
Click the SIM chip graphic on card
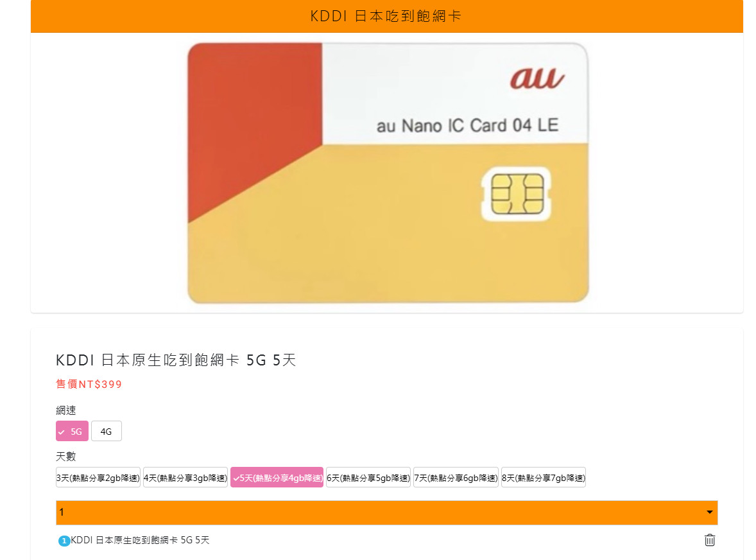coord(517,194)
